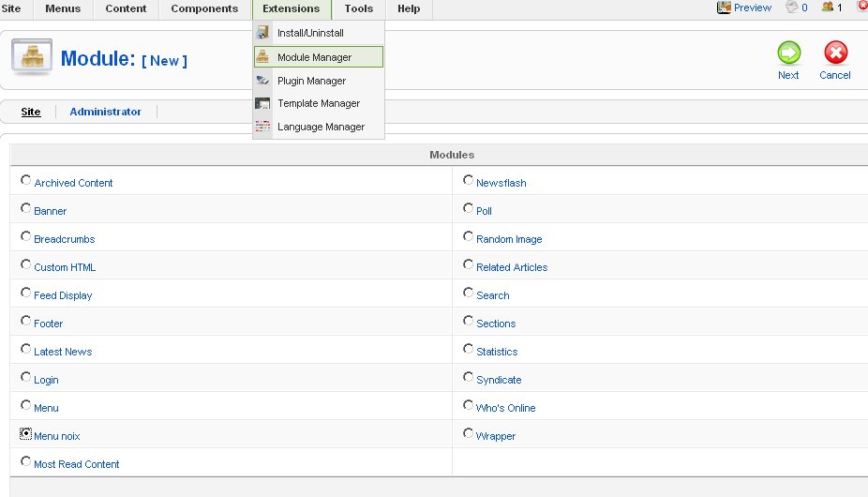Choose the Random Image radio button
The image size is (868, 497).
pos(468,236)
